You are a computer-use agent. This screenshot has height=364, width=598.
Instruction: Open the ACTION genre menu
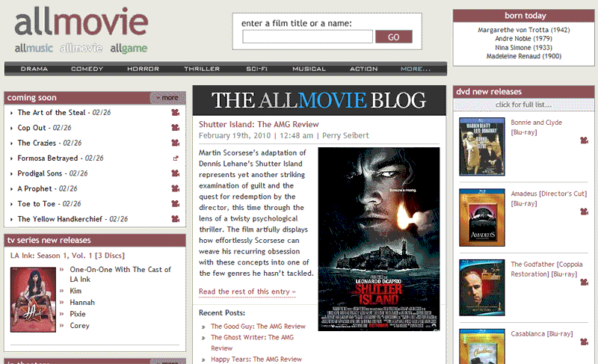point(364,69)
